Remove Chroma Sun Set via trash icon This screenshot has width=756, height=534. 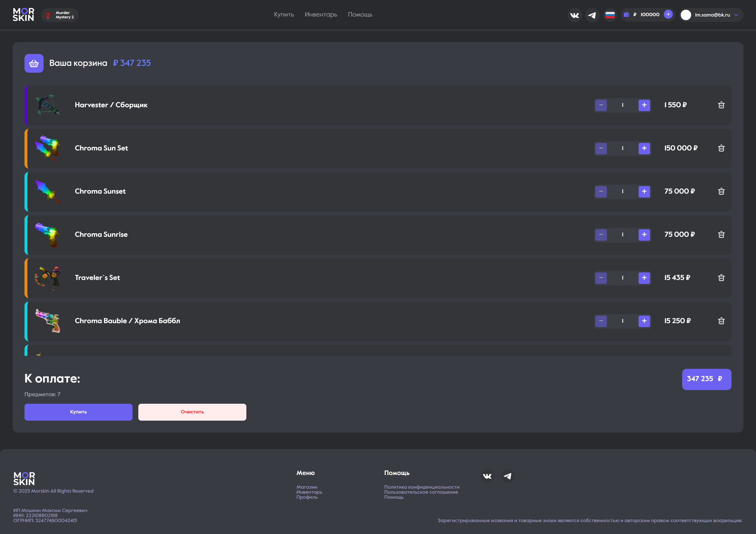[721, 148]
